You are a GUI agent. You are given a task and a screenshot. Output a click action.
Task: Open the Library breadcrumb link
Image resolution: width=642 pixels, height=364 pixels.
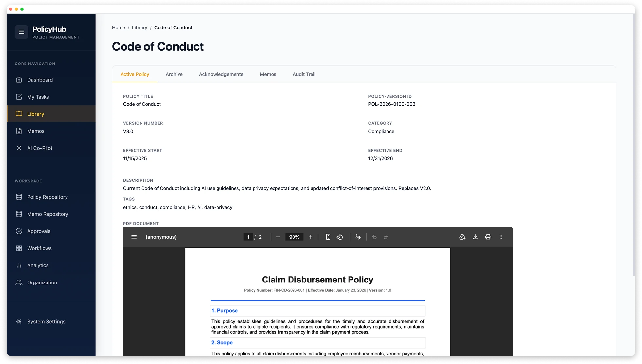click(x=139, y=27)
